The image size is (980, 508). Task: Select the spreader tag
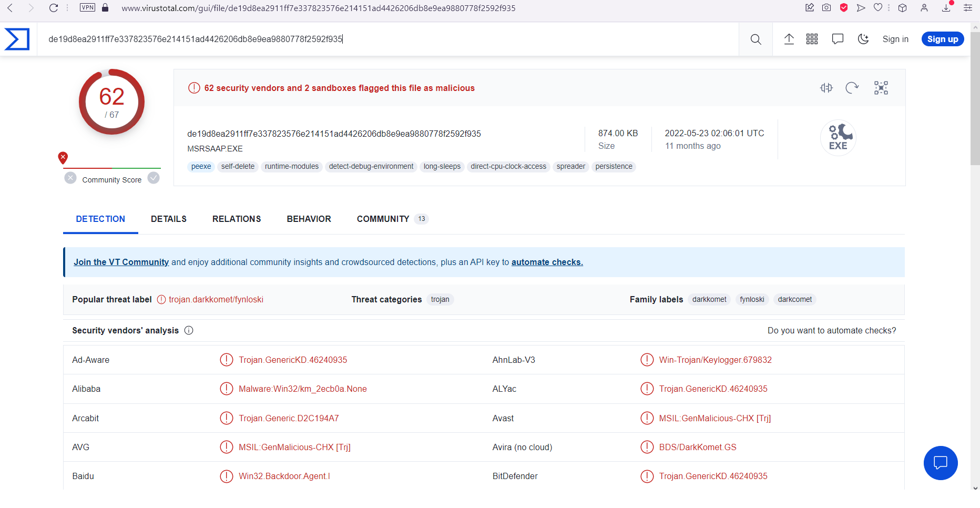tap(571, 167)
